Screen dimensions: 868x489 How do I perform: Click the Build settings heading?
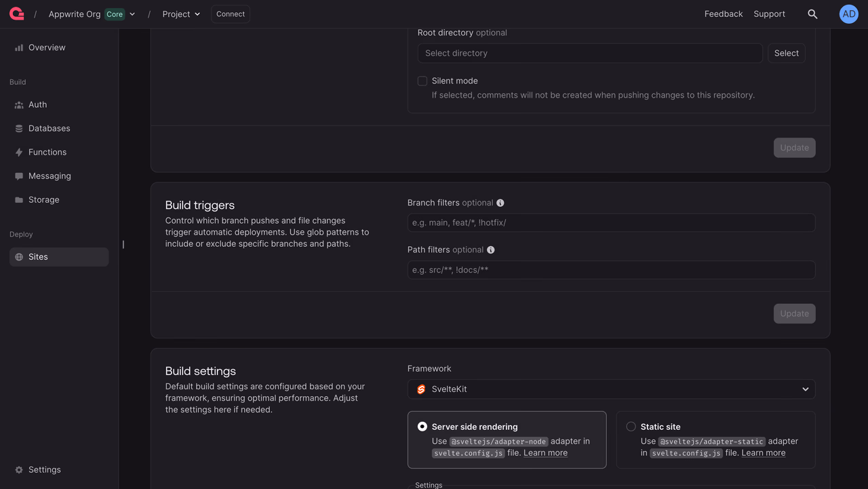(201, 371)
